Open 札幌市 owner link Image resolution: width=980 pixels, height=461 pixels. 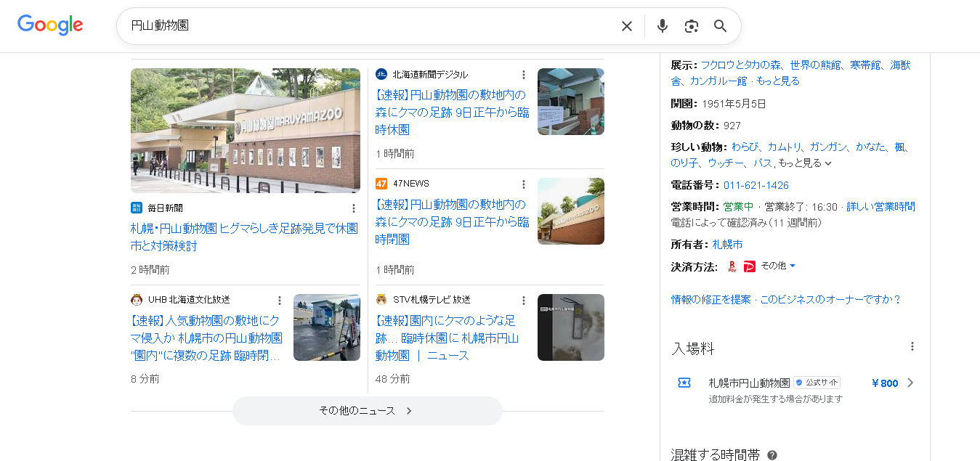point(727,245)
